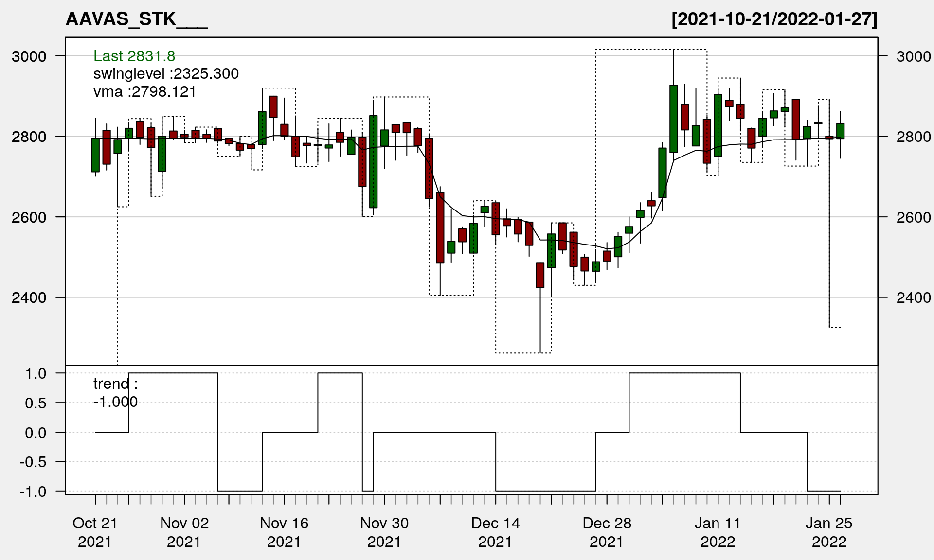
Task: Click the tallest green candlestick in early January
Action: 673,119
